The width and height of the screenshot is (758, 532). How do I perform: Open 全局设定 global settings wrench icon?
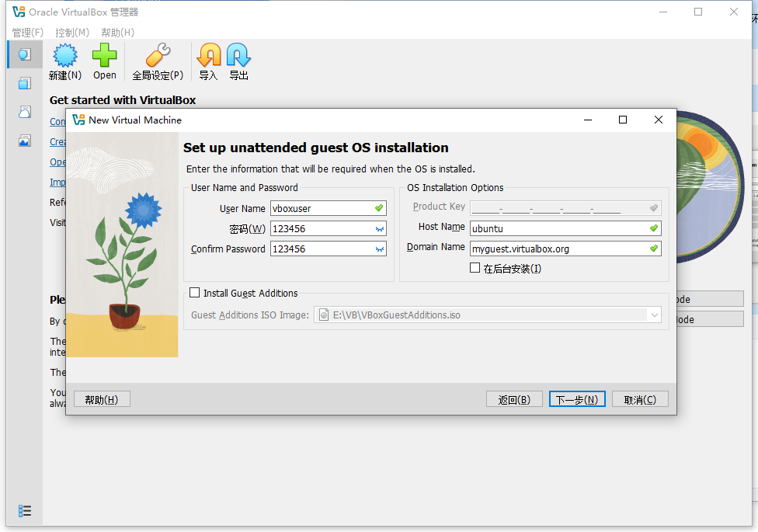click(158, 57)
